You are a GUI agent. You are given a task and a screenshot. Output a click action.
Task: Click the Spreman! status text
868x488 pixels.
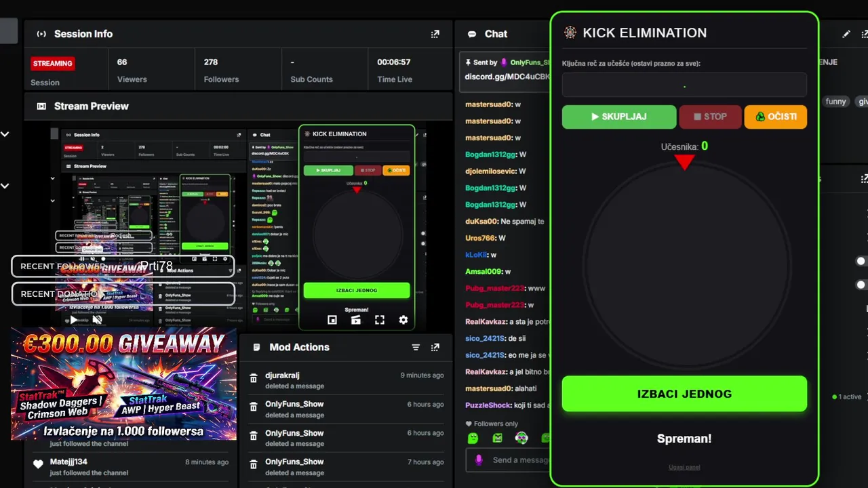click(684, 439)
